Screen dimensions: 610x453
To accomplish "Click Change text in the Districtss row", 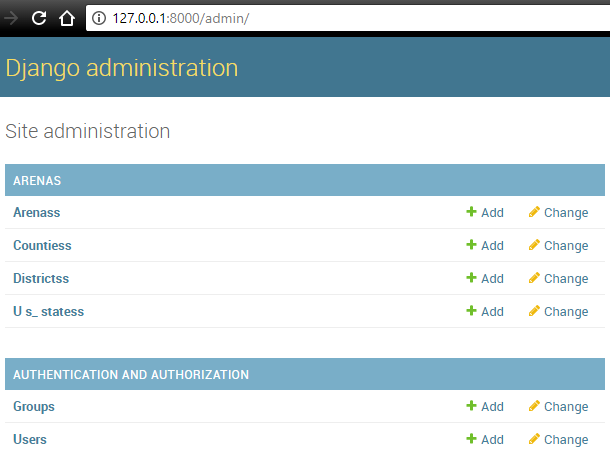I will point(566,279).
